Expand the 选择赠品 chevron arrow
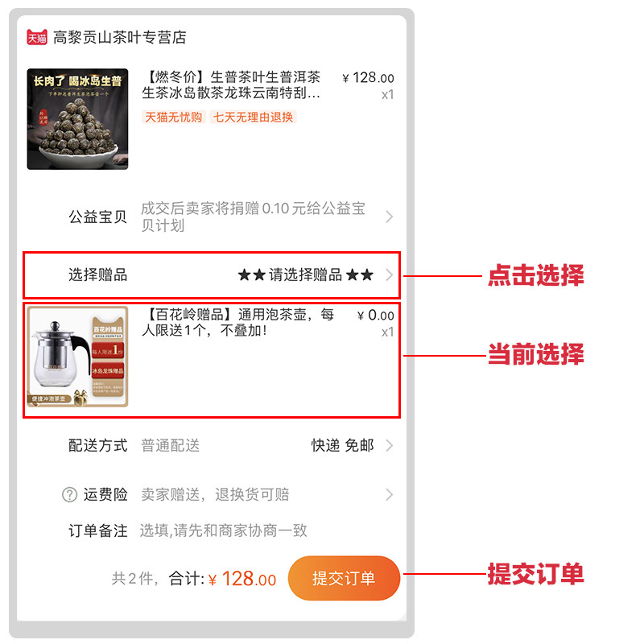644x644 pixels. click(x=390, y=275)
